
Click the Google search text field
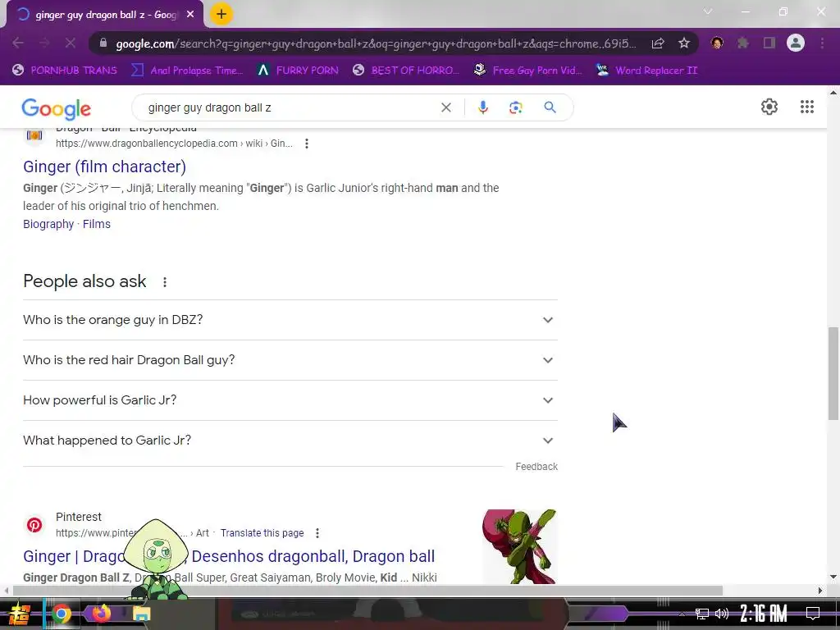[x=290, y=107]
